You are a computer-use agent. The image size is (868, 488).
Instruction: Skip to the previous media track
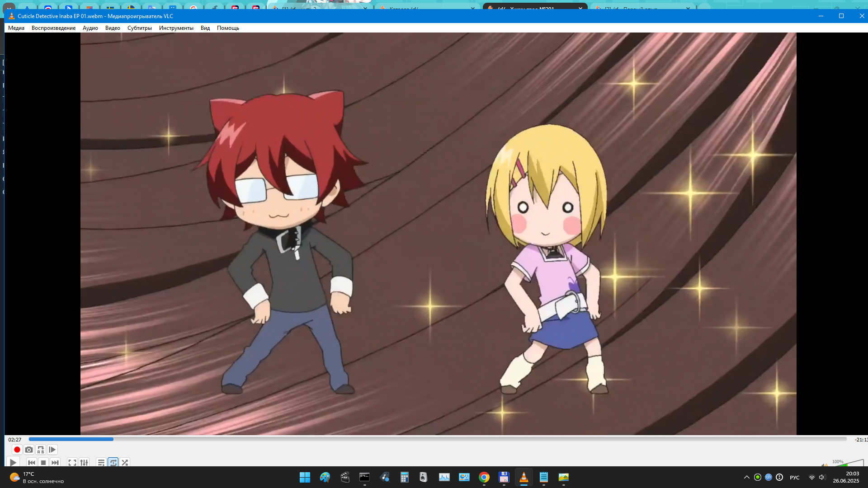point(32,462)
